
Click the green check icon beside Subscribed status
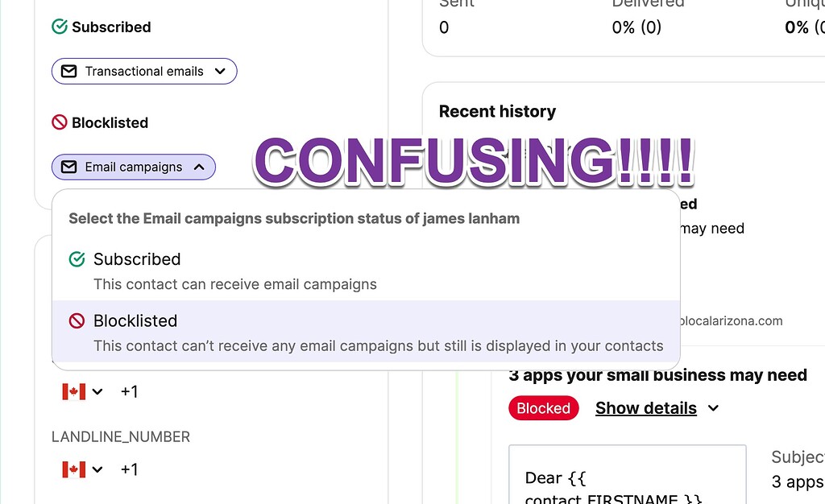pyautogui.click(x=59, y=27)
